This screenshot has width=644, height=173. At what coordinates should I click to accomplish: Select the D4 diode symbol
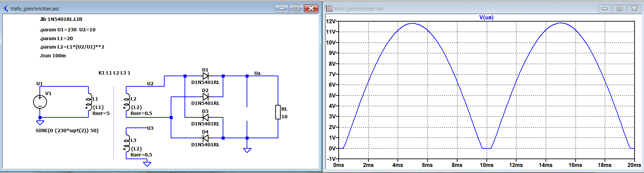pos(205,138)
